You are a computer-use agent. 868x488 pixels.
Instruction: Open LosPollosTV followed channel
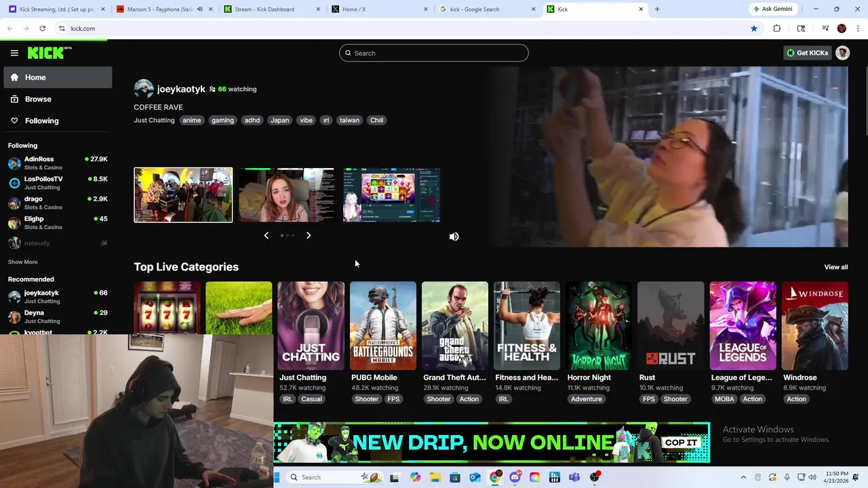tap(58, 183)
